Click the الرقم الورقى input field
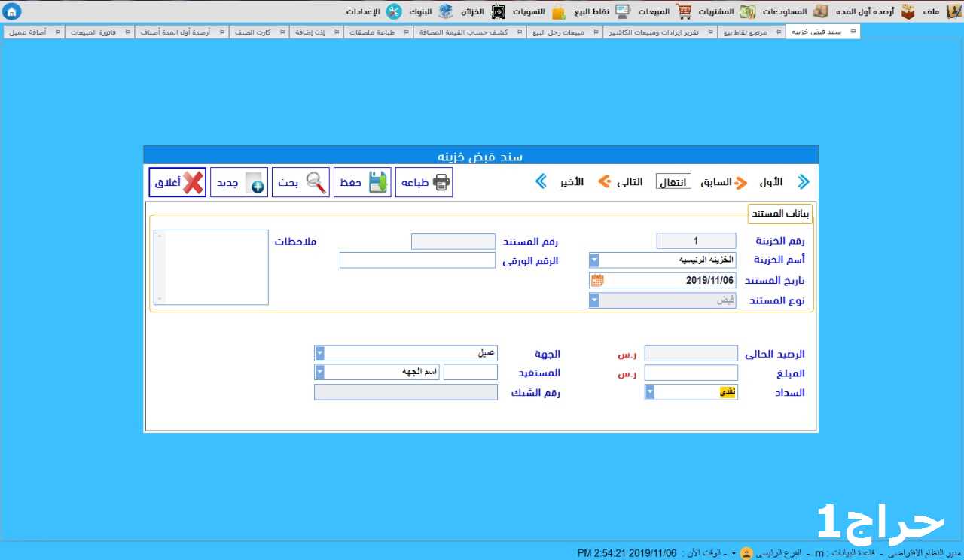Viewport: 964px width, 560px height. click(418, 260)
